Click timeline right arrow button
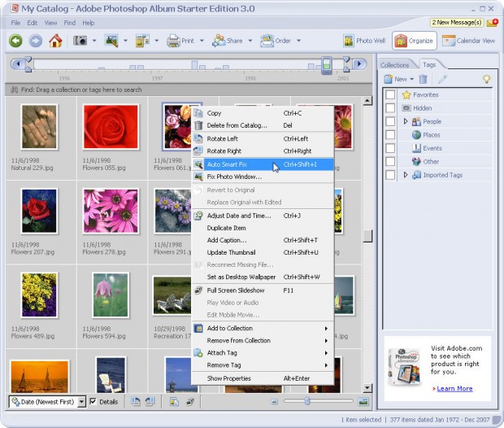 point(359,63)
